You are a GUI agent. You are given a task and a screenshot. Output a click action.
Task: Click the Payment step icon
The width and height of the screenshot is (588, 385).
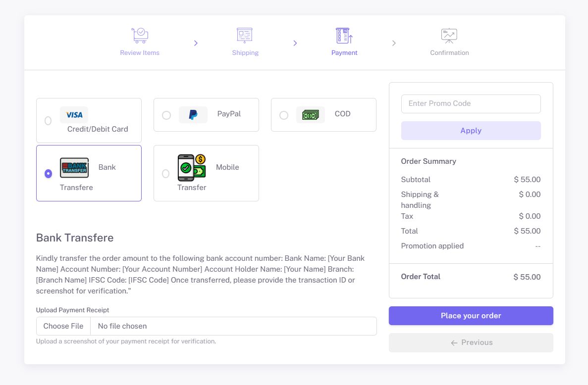344,36
